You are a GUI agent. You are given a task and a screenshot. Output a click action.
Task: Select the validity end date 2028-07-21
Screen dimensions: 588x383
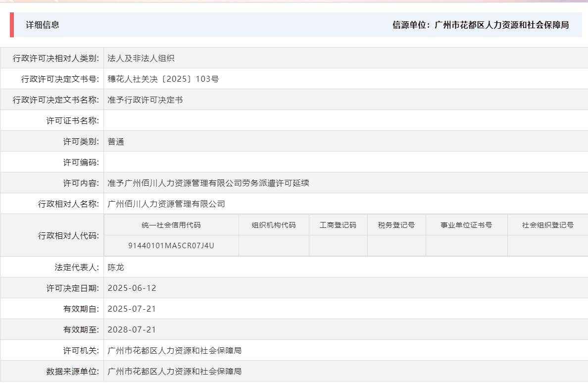(x=131, y=329)
